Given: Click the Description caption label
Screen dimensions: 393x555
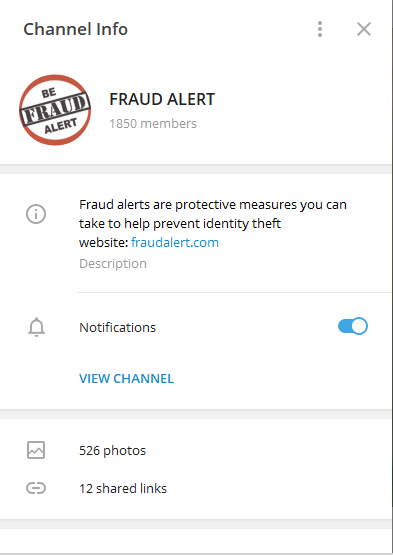Looking at the screenshot, I should [113, 264].
